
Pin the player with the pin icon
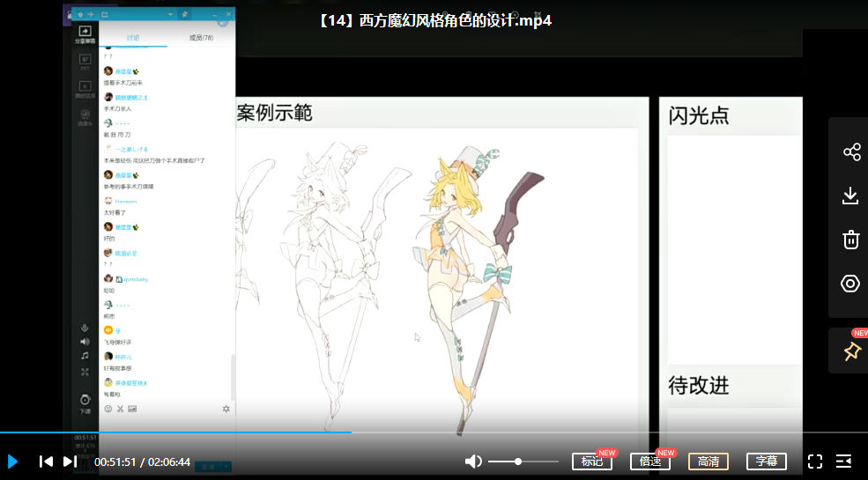[851, 351]
